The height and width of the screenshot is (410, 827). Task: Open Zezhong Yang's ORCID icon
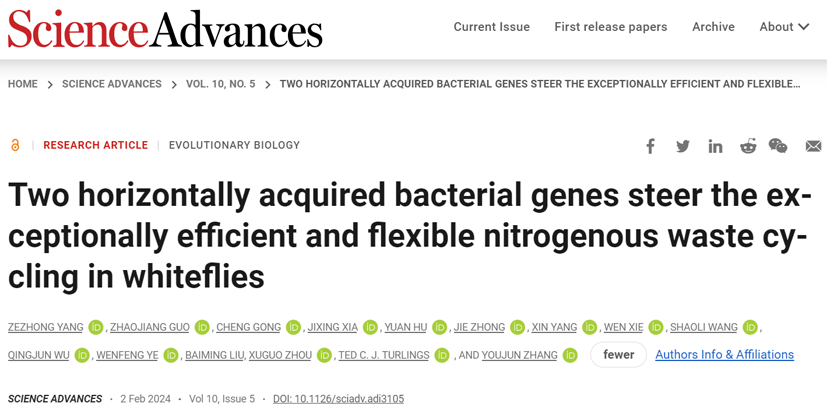96,327
